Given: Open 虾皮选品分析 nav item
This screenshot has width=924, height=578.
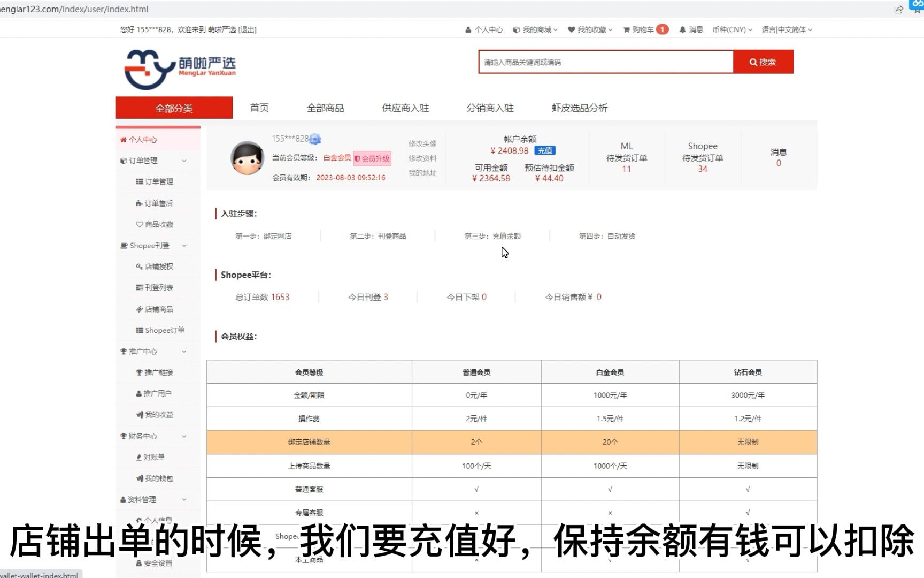Looking at the screenshot, I should 580,108.
